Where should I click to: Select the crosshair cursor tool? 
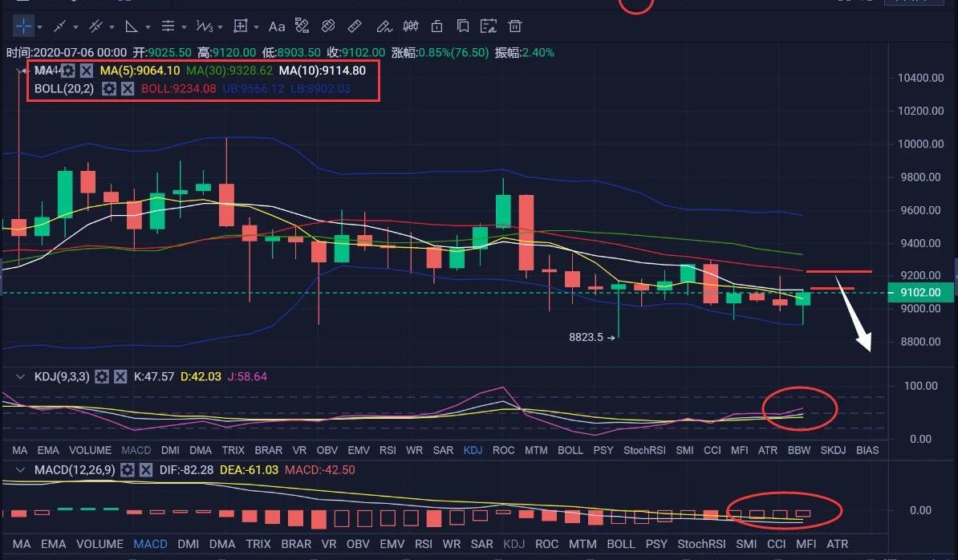coord(22,26)
